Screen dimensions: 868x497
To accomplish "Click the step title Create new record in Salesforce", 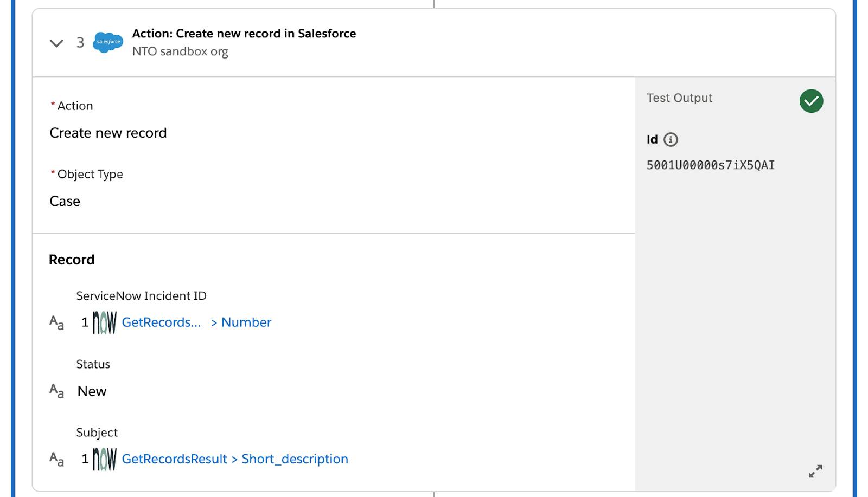I will (x=244, y=34).
